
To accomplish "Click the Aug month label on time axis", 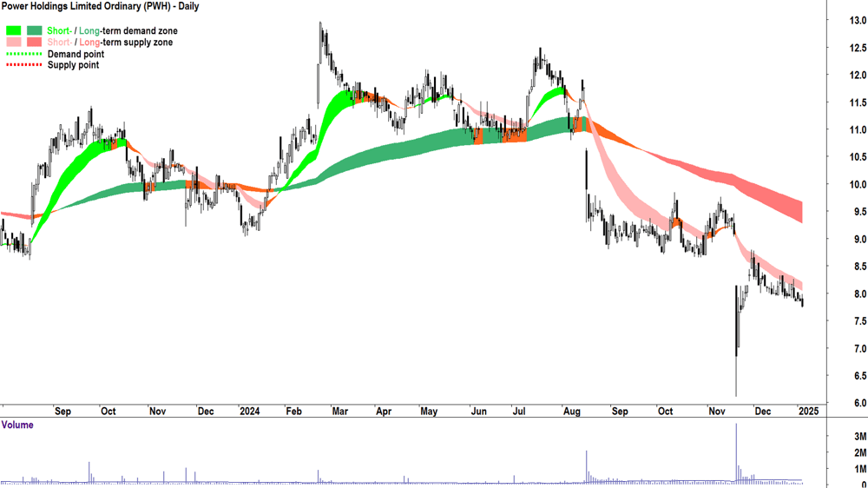I will tap(572, 412).
